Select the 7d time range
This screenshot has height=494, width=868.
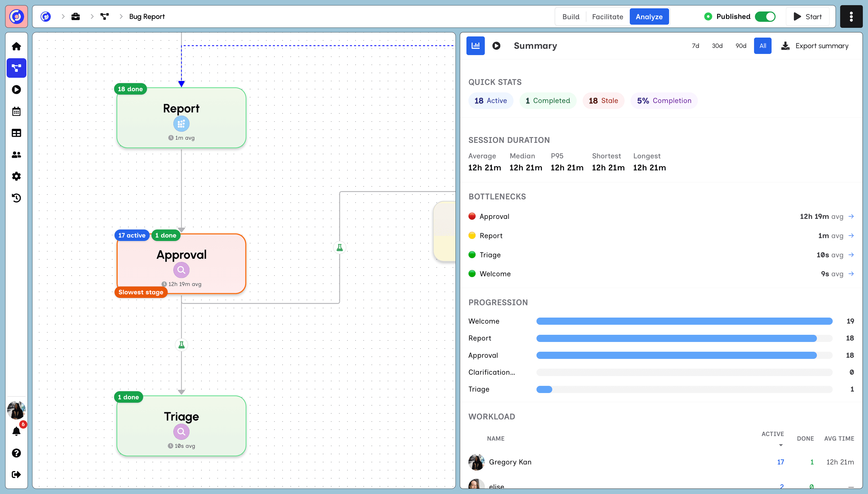[695, 46]
